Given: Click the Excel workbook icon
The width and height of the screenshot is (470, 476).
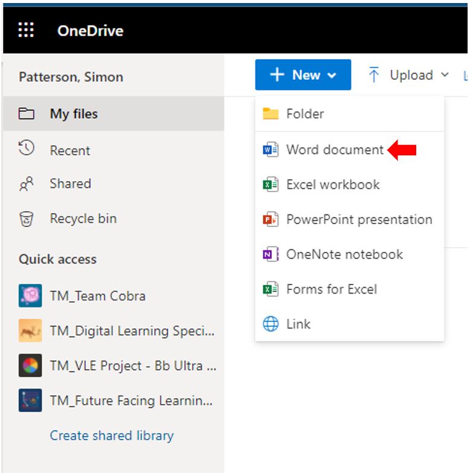Looking at the screenshot, I should pyautogui.click(x=271, y=185).
